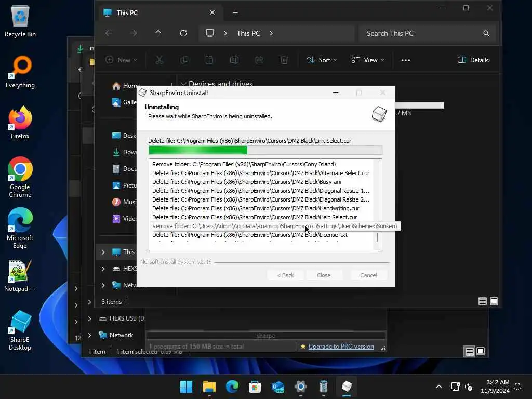Open the See more ellipsis menu in Explorer

coord(405,60)
